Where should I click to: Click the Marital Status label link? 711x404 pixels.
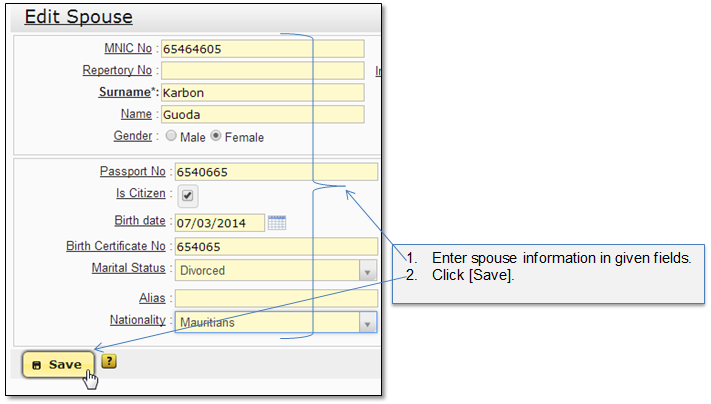point(128,268)
